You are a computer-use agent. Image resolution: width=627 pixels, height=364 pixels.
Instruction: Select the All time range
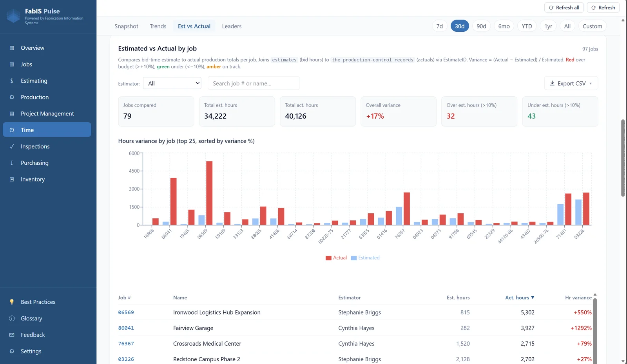pyautogui.click(x=567, y=26)
